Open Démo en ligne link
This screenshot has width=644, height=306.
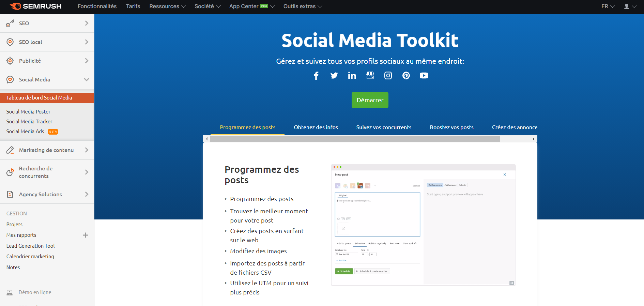coord(35,292)
